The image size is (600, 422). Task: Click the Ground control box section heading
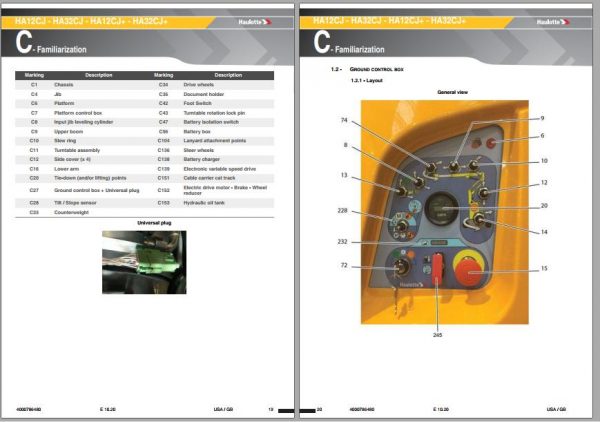click(377, 69)
